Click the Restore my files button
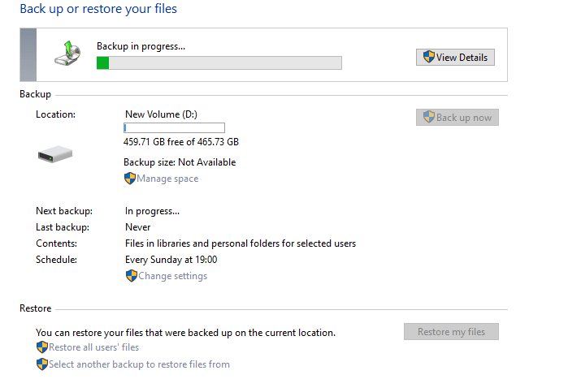 451,332
